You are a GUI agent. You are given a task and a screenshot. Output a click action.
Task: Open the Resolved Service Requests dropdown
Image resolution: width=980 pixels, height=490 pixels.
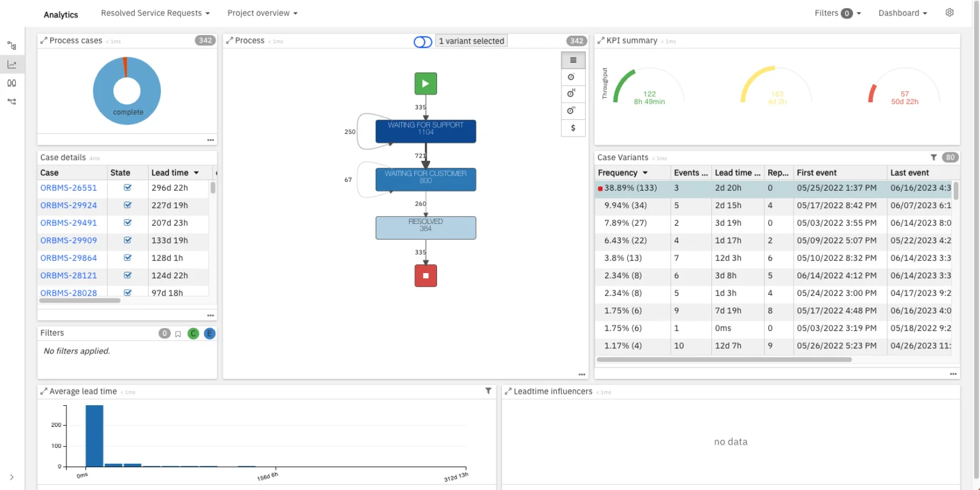pyautogui.click(x=155, y=13)
